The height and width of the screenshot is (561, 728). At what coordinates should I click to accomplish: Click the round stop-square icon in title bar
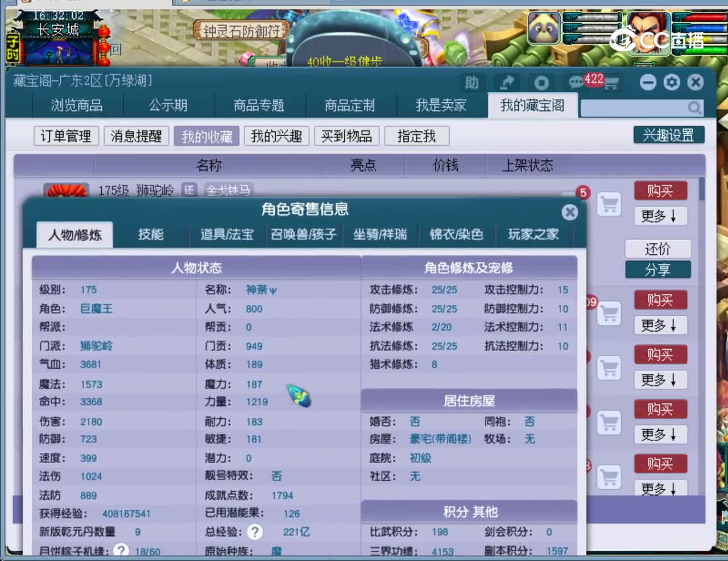tap(541, 83)
